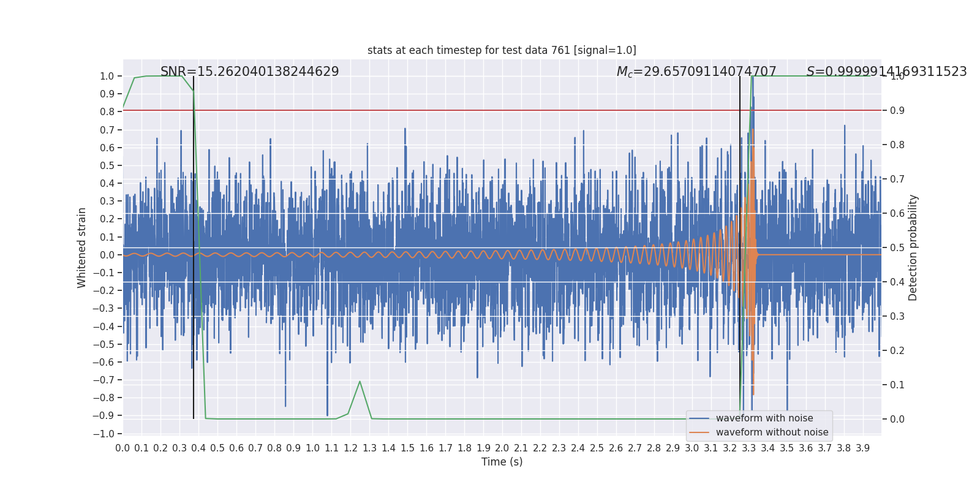Click the 'Detection probability' right axis label
Screen dimensions: 980x490
pyautogui.click(x=913, y=247)
